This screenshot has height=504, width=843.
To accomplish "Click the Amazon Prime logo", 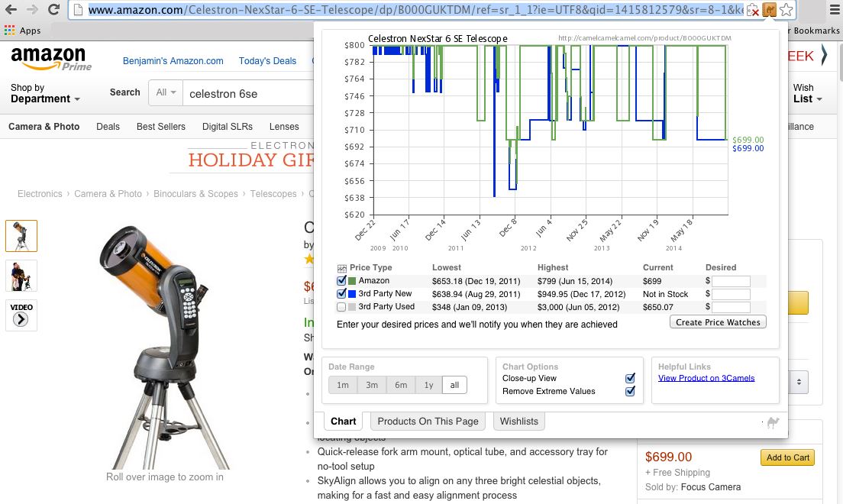I will pos(50,58).
